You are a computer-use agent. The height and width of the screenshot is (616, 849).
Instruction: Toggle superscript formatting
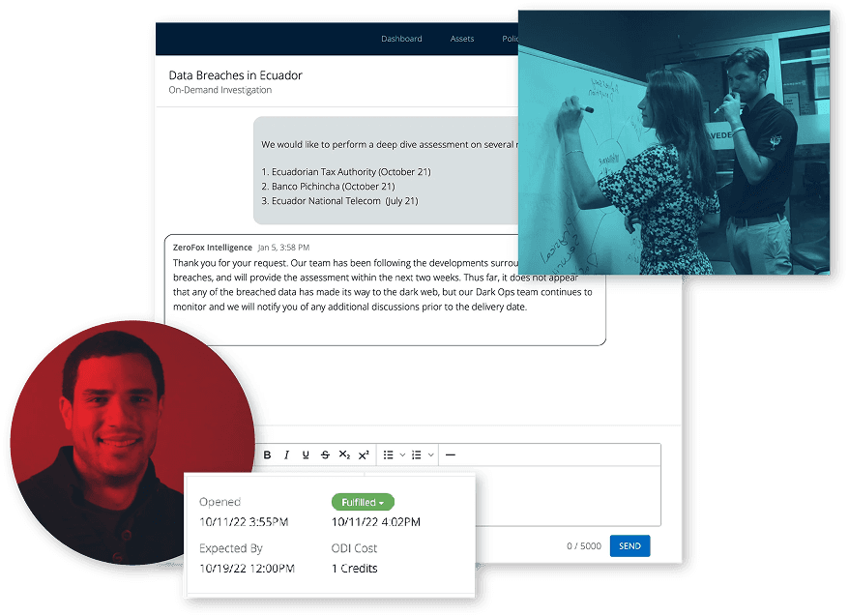(x=364, y=455)
